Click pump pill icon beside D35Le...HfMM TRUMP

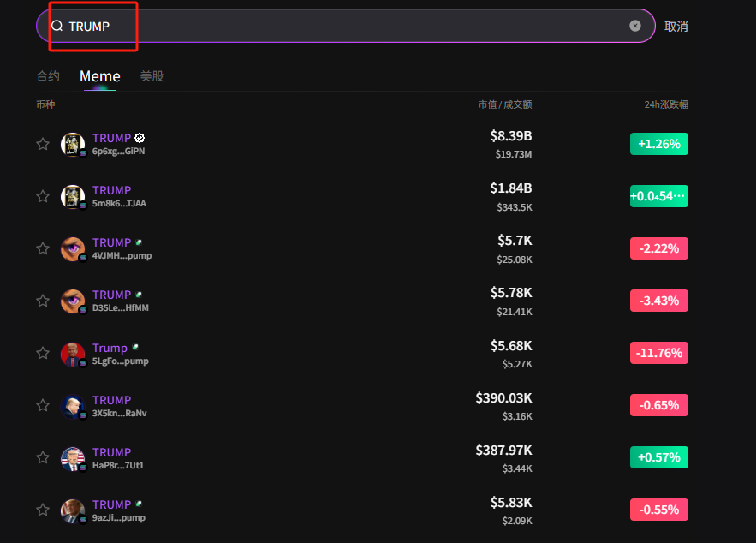[x=139, y=294]
